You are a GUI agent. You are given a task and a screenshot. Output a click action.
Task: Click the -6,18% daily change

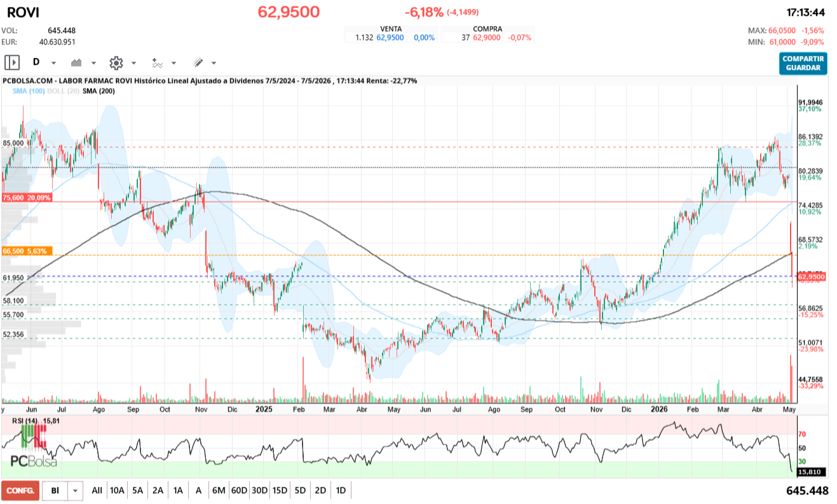(424, 12)
